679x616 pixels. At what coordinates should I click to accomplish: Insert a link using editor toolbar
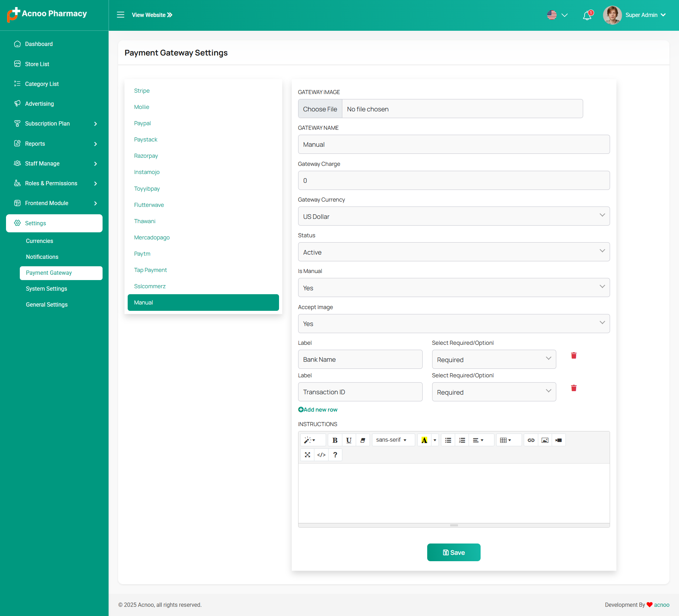[531, 440]
